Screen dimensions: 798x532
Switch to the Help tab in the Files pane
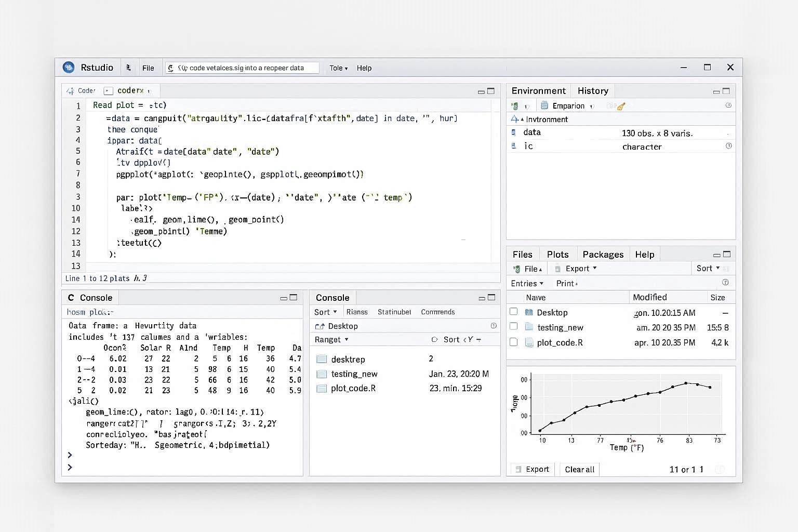(645, 255)
